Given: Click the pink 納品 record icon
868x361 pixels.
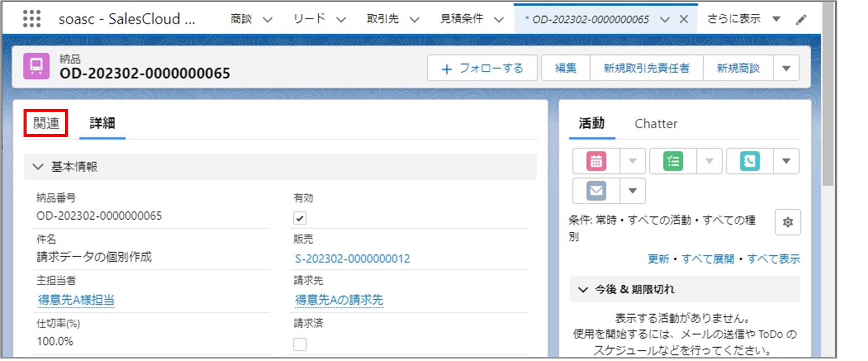Looking at the screenshot, I should click(x=36, y=66).
